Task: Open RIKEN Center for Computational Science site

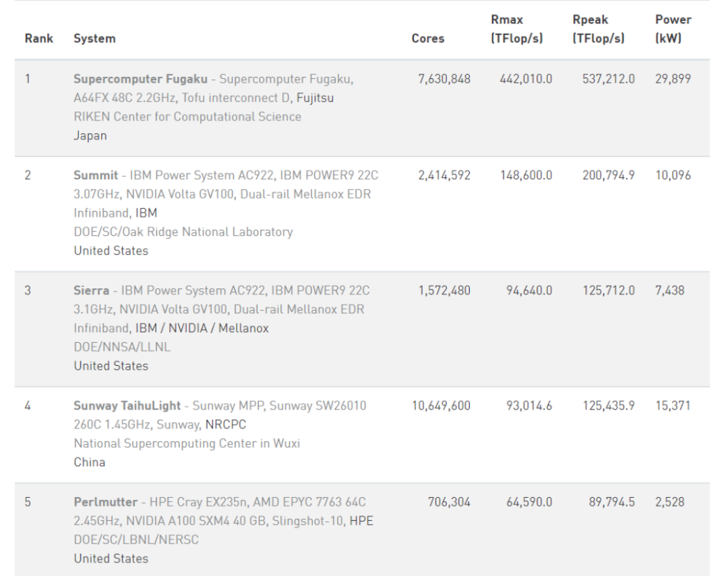Action: (187, 117)
